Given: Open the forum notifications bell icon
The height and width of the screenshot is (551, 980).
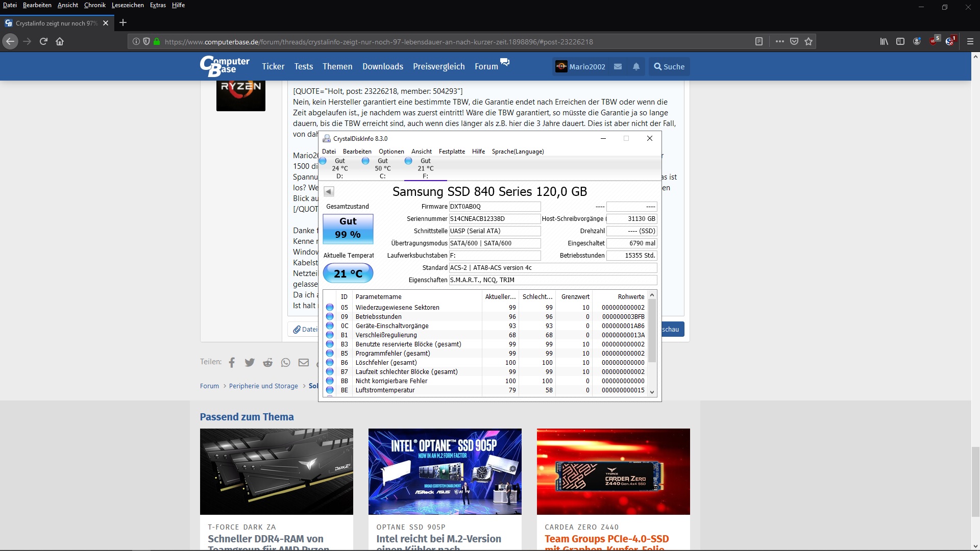Looking at the screenshot, I should (636, 67).
